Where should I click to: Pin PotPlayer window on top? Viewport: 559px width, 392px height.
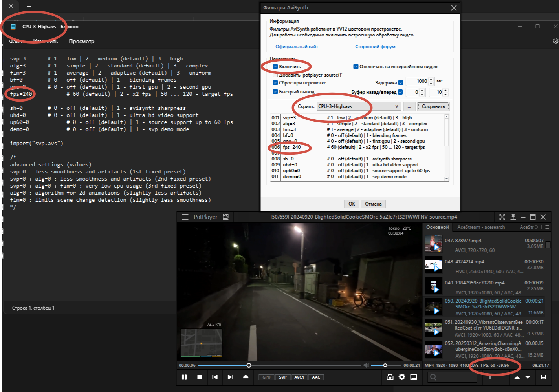click(513, 217)
